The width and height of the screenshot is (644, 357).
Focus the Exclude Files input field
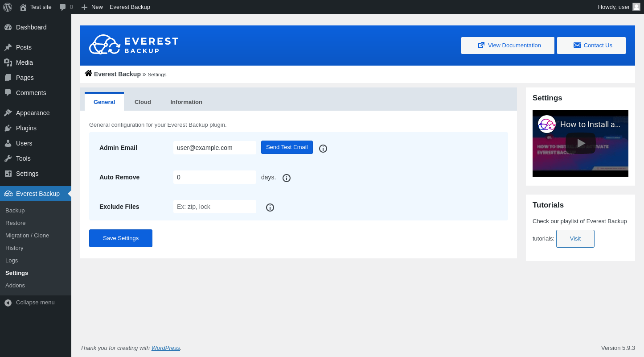point(215,207)
